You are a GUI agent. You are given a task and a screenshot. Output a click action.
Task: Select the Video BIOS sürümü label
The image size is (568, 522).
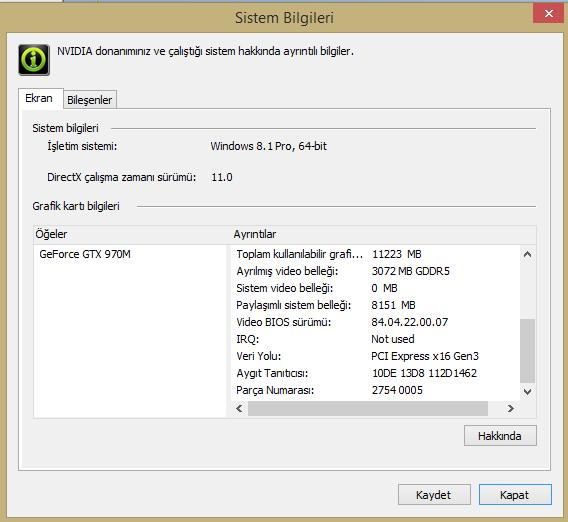coord(284,322)
